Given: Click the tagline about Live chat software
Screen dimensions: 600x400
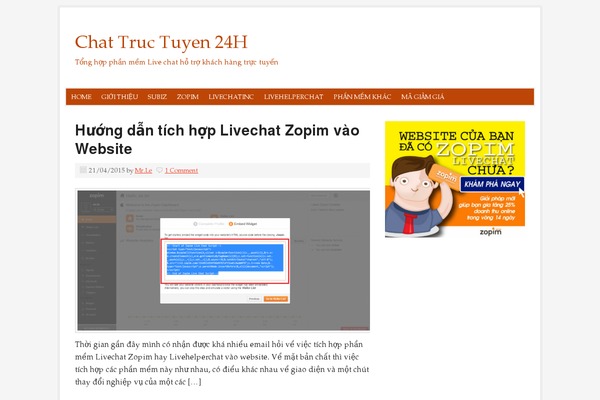Looking at the screenshot, I should [176, 62].
